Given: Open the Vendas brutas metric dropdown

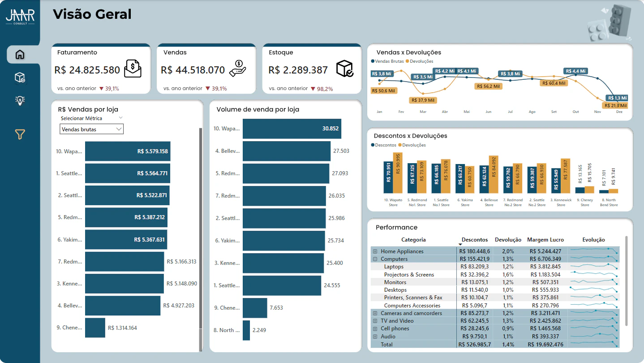Looking at the screenshot, I should 91,129.
